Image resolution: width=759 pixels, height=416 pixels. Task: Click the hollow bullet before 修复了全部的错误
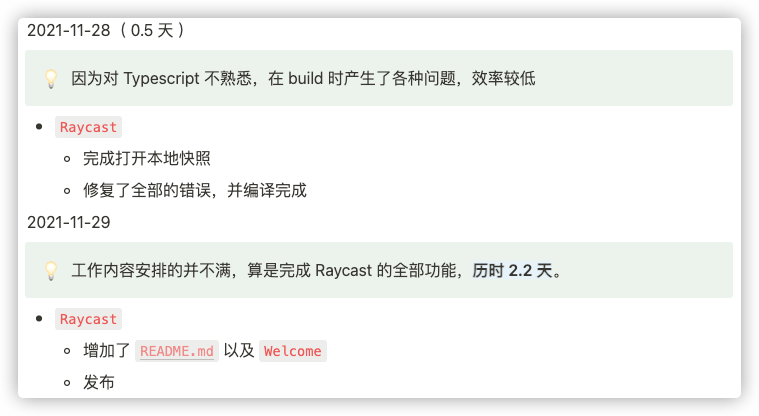66,191
